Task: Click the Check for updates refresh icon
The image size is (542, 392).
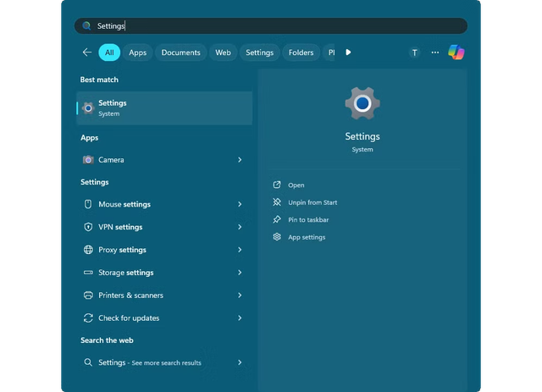Action: [88, 318]
